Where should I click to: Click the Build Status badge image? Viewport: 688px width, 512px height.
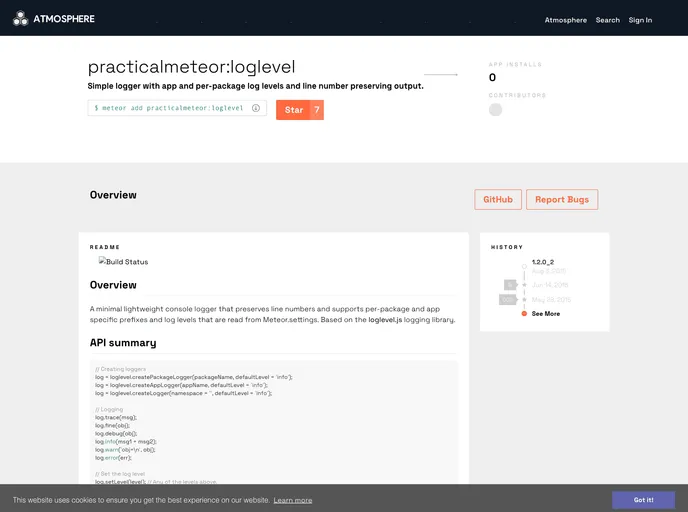(x=123, y=261)
